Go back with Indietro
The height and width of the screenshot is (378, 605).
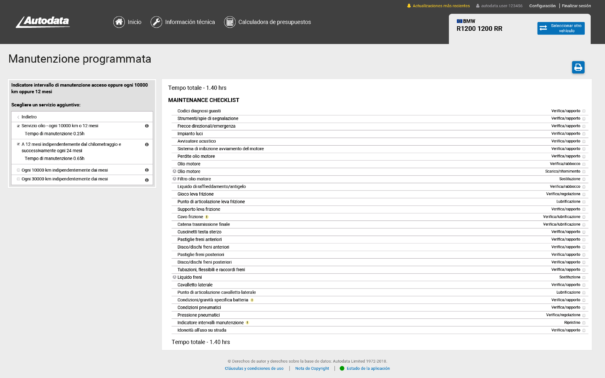(x=29, y=117)
